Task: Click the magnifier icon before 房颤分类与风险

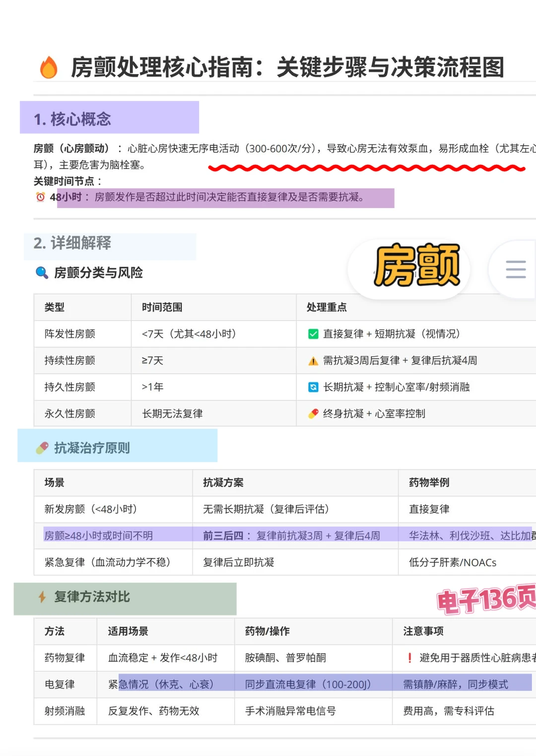Action: [x=41, y=273]
